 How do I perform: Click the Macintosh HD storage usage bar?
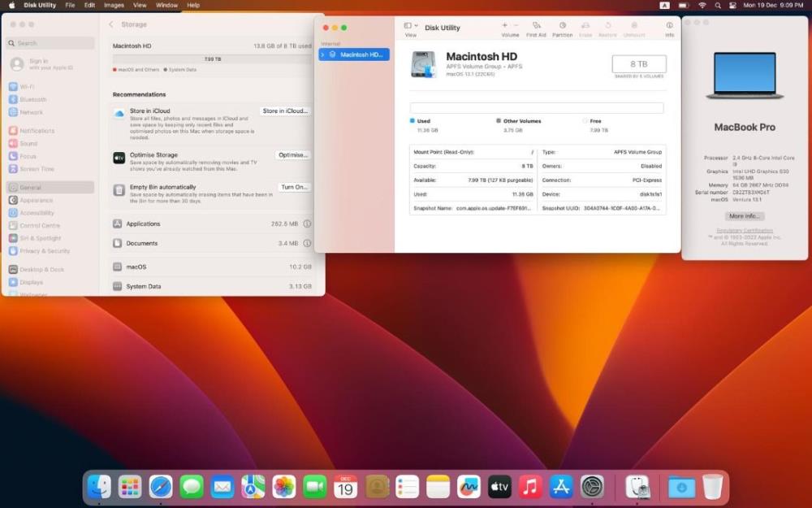(x=212, y=59)
